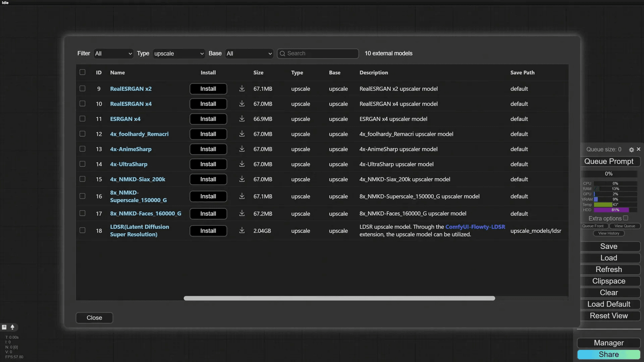Image resolution: width=644 pixels, height=362 pixels.
Task: Click download icon for RealESRGAN x2
Action: (x=242, y=88)
